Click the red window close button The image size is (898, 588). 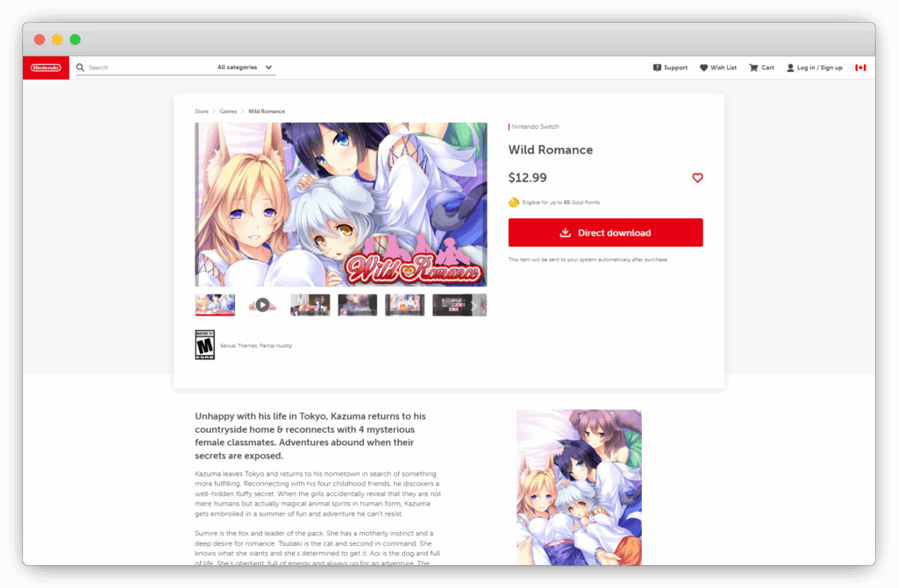(x=39, y=39)
